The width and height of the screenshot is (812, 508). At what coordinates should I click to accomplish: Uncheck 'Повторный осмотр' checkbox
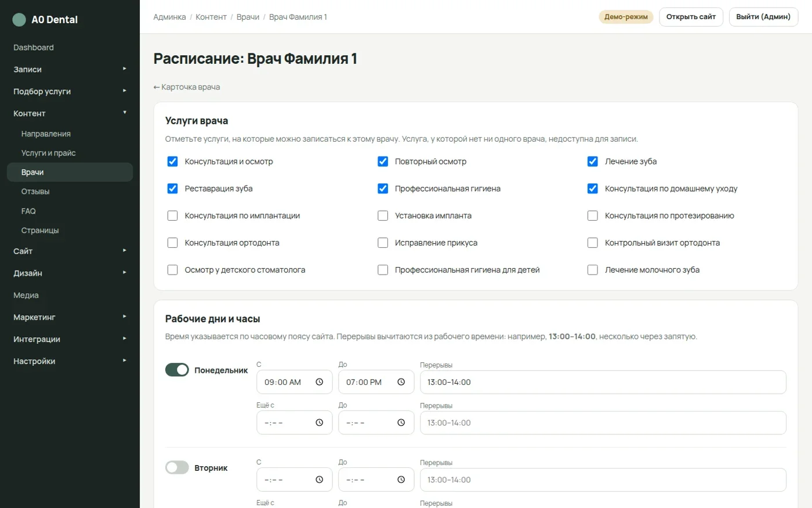(383, 161)
